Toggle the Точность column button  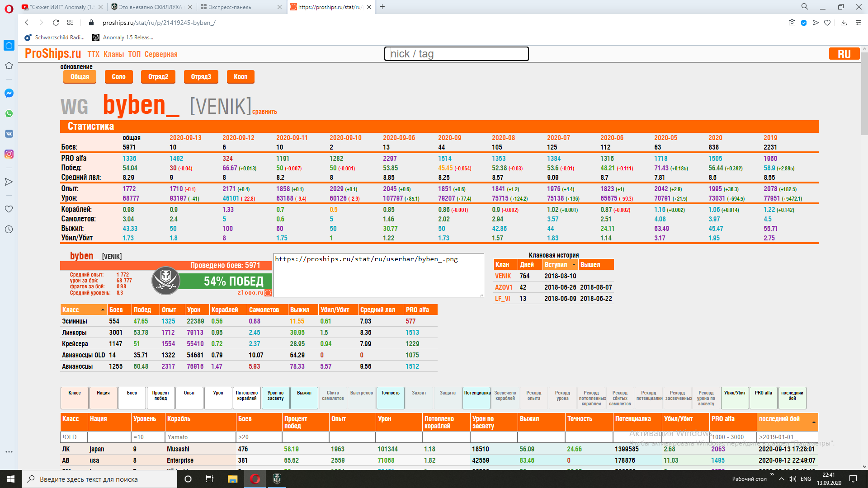[x=390, y=398]
